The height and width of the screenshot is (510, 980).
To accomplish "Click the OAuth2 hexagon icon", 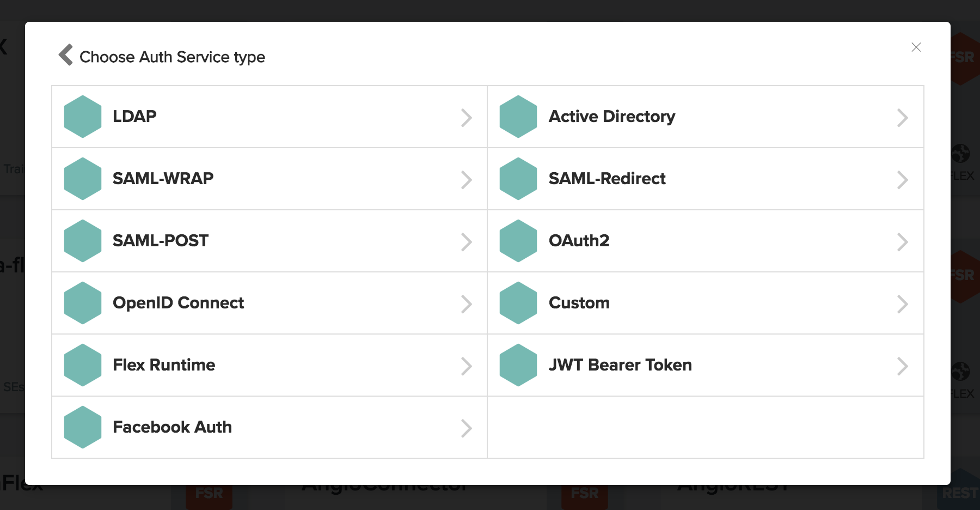I will [x=518, y=241].
